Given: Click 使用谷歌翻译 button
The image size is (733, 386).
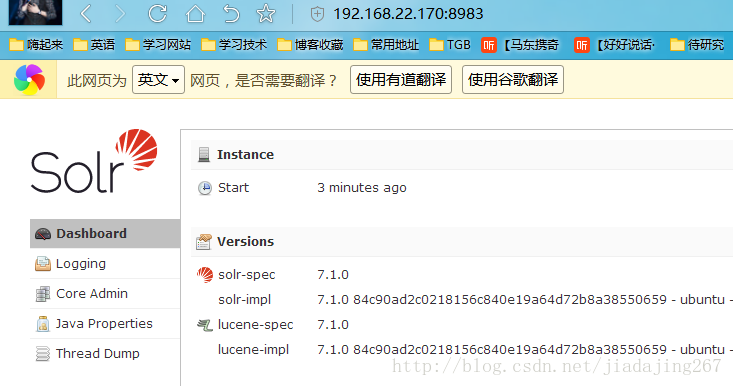Looking at the screenshot, I should tap(513, 80).
